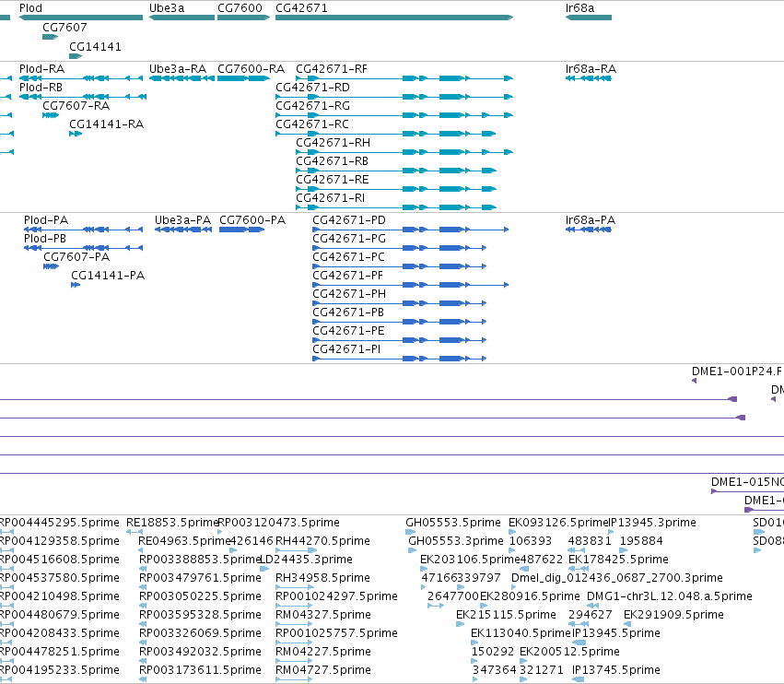Select the Dmel_dig_012436_0687_2700.3prime label
784x684 pixels.
617,578
